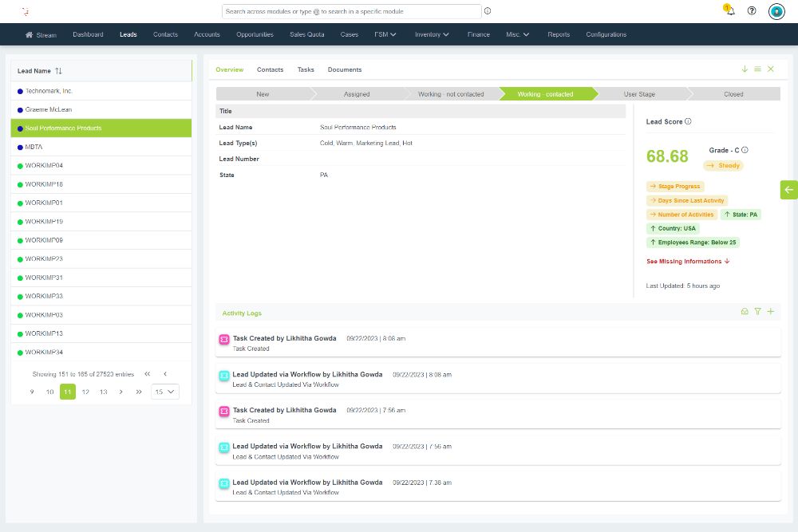Image resolution: width=798 pixels, height=532 pixels.
Task: Click the filter icon in Activity Logs
Action: tap(758, 312)
